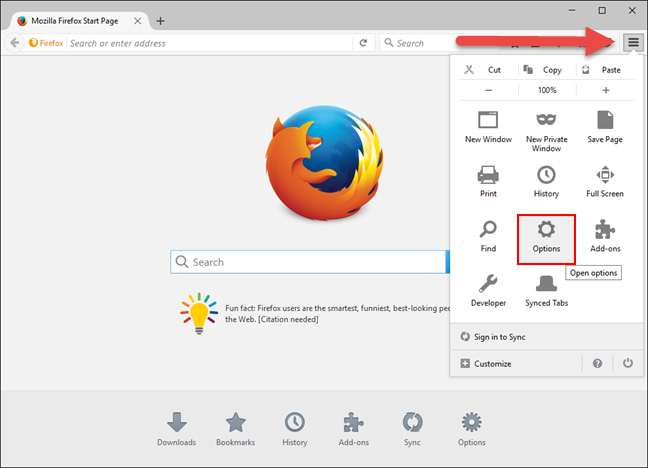The height and width of the screenshot is (468, 648).
Task: Click the Firefox identity label
Action: tap(46, 43)
